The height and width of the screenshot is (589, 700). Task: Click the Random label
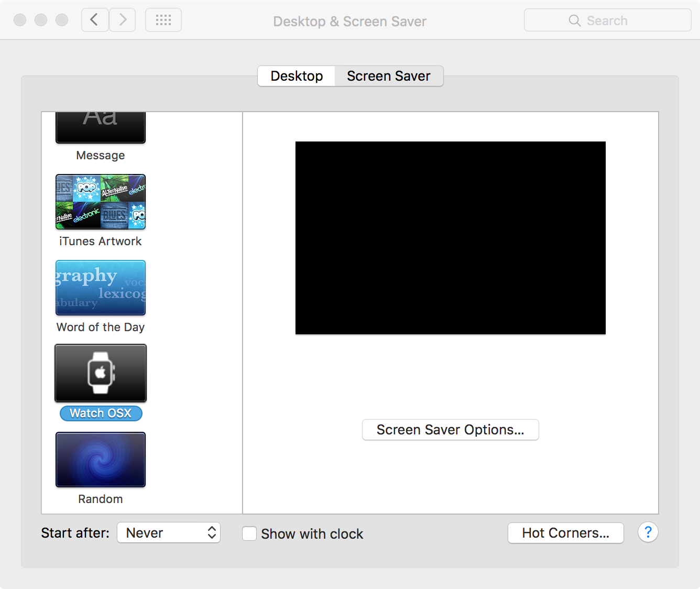101,499
